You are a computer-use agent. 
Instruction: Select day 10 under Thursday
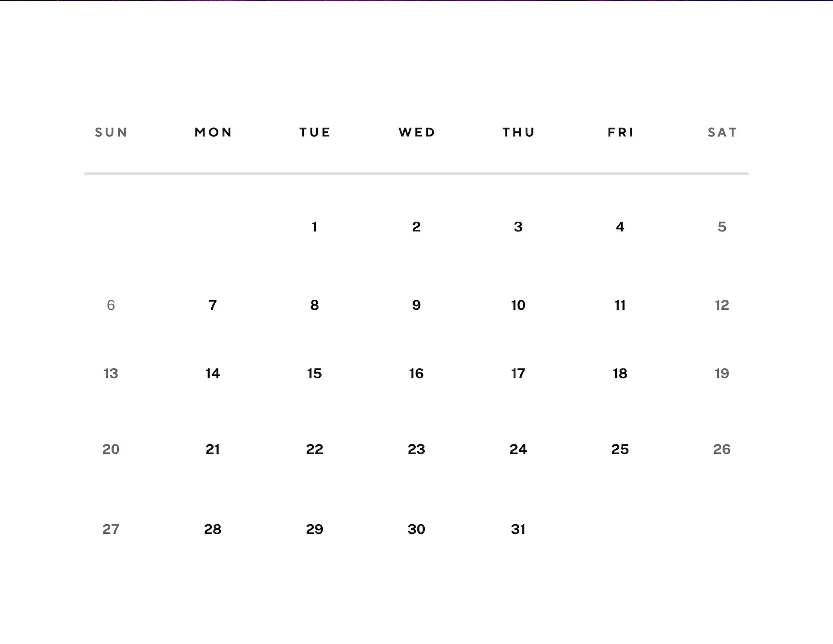point(518,305)
